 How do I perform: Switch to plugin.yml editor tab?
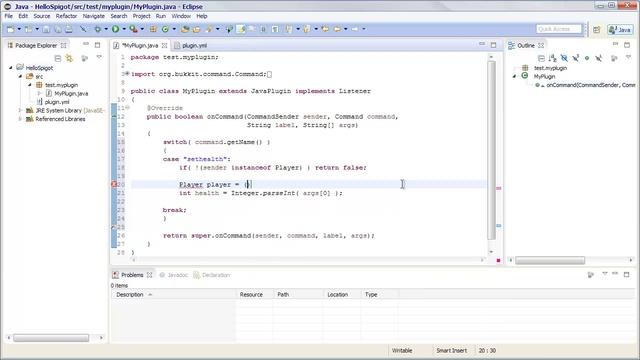[191, 45]
